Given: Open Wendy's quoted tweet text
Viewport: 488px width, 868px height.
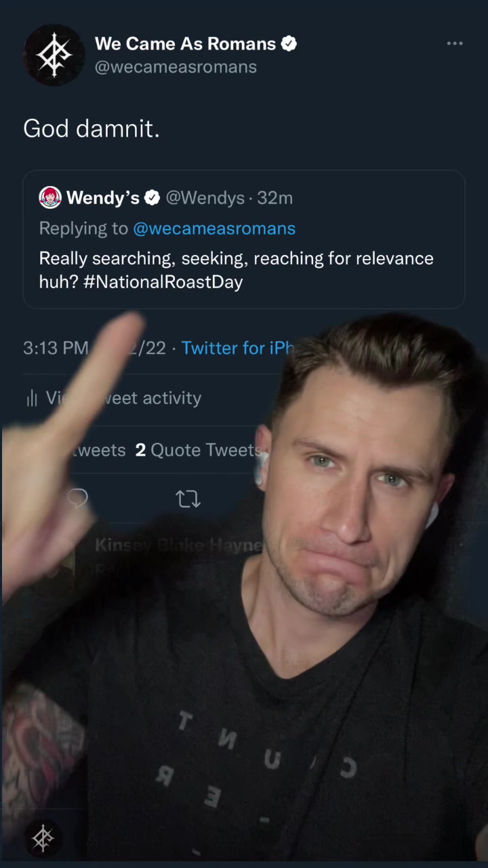Looking at the screenshot, I should tap(236, 270).
